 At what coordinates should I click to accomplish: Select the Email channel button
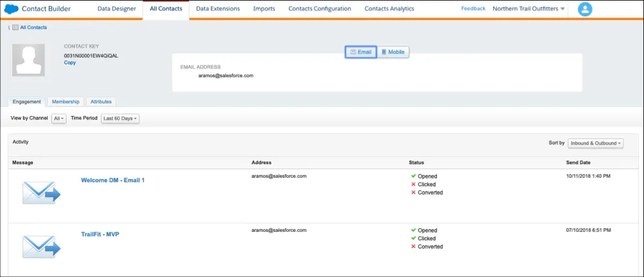(x=360, y=52)
